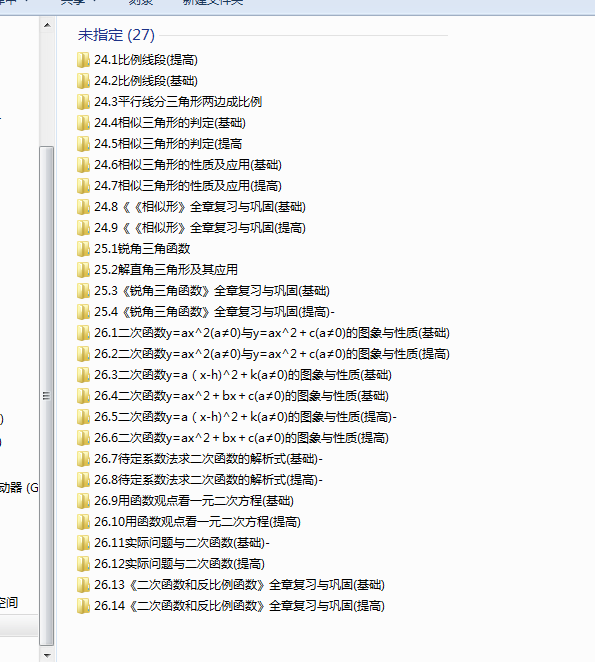Select 24.8《相似形》全章复习与巩固(基础) folder
595x662 pixels.
pyautogui.click(x=191, y=207)
